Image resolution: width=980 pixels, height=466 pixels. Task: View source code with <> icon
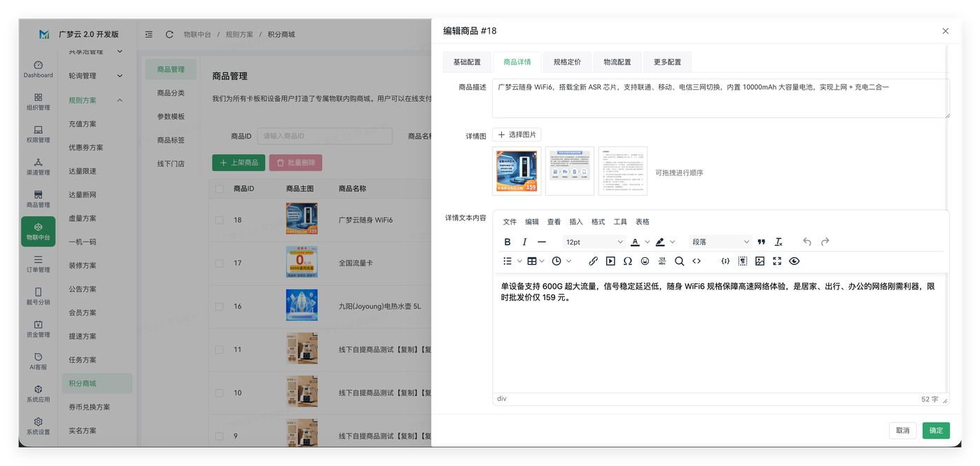point(696,261)
